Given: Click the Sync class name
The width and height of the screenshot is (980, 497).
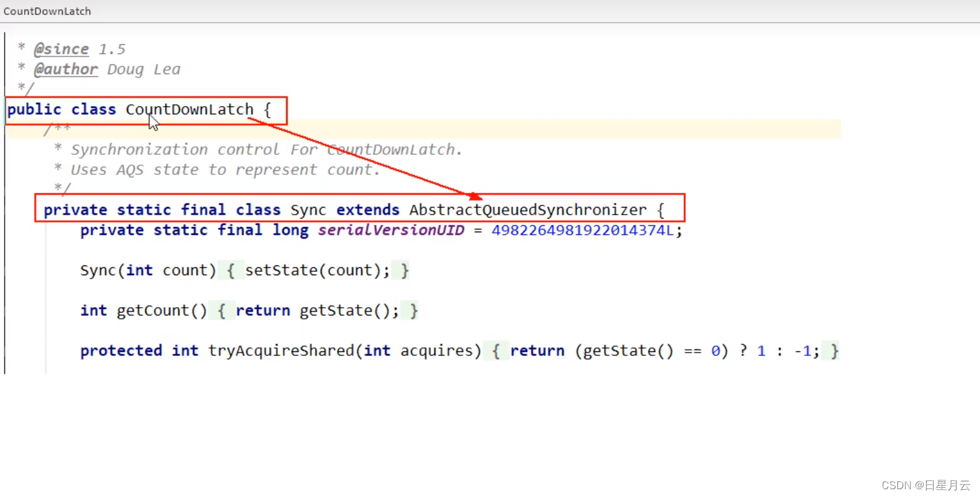Looking at the screenshot, I should (308, 210).
